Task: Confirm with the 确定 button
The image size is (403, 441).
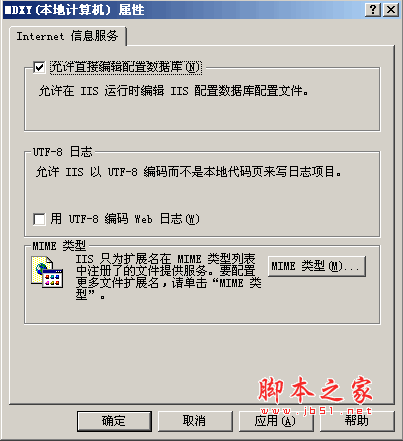Action: [x=114, y=421]
